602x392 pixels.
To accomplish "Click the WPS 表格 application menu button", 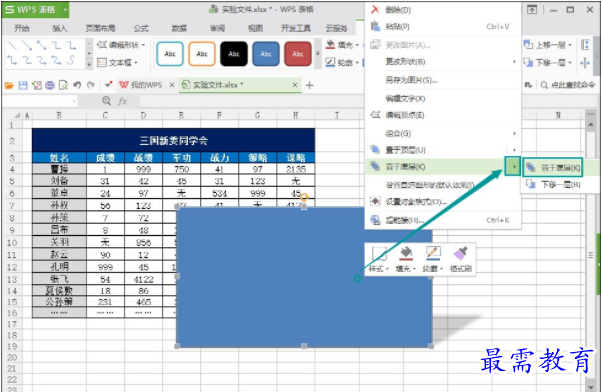I will [x=35, y=10].
